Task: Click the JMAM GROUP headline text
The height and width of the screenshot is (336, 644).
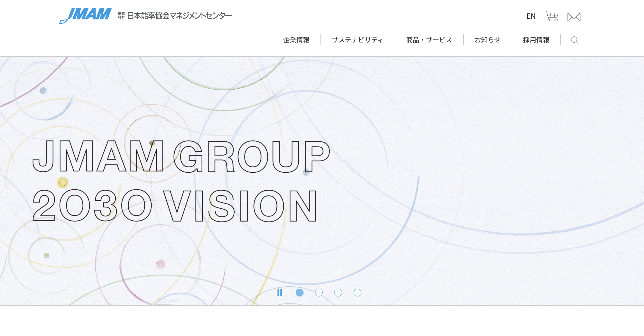Action: click(181, 156)
